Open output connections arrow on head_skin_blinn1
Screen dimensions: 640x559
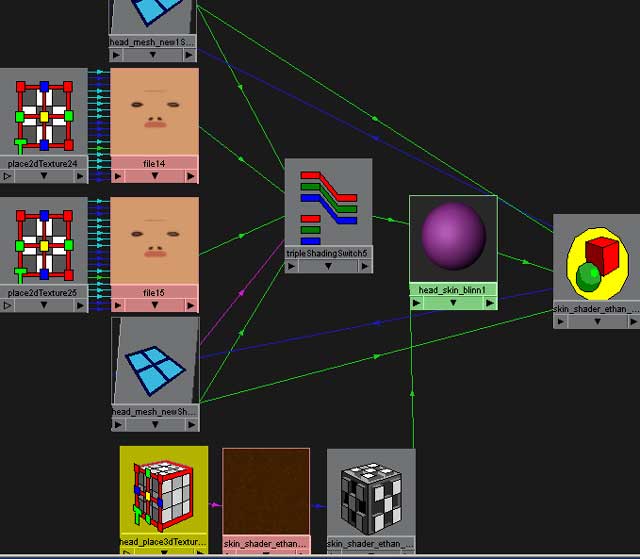[x=490, y=303]
